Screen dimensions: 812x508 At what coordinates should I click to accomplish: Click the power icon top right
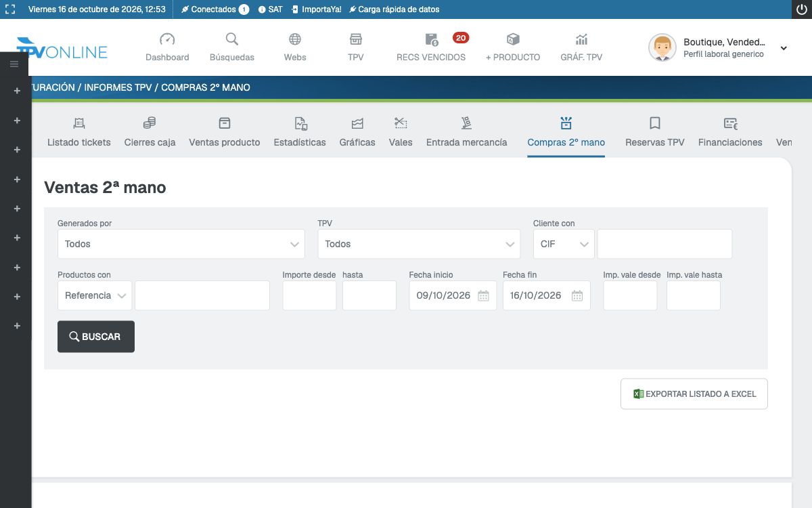801,9
